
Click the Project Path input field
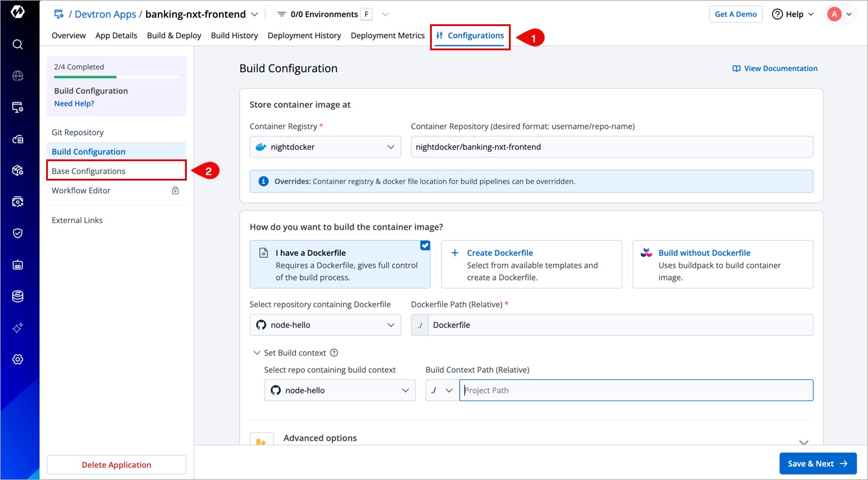point(636,390)
